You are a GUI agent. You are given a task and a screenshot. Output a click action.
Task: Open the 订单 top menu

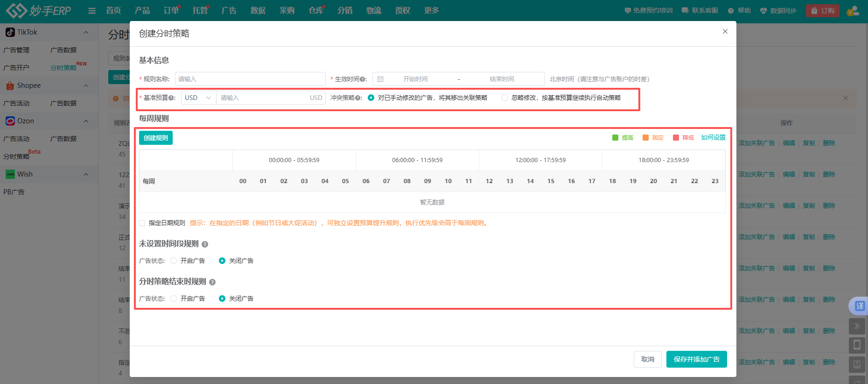(171, 10)
